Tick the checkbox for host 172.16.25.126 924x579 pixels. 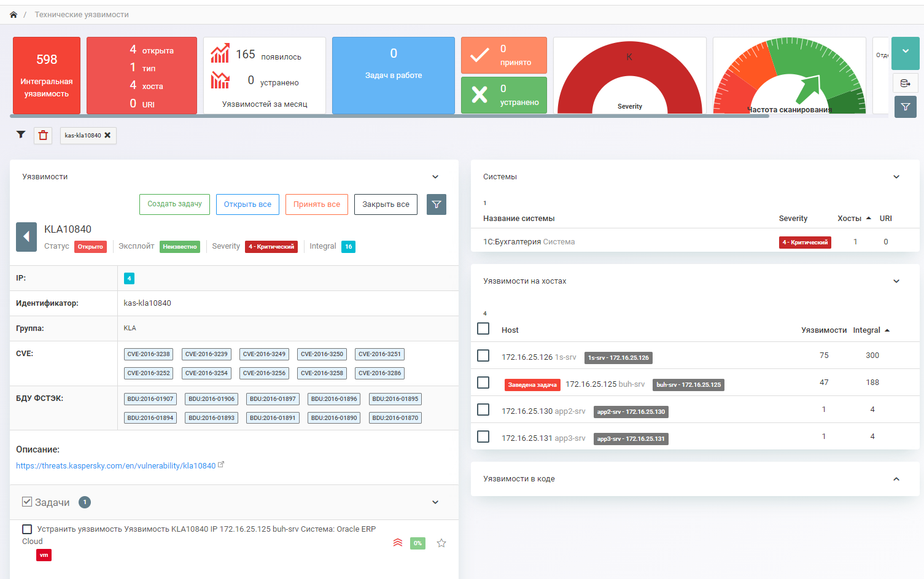pyautogui.click(x=483, y=356)
